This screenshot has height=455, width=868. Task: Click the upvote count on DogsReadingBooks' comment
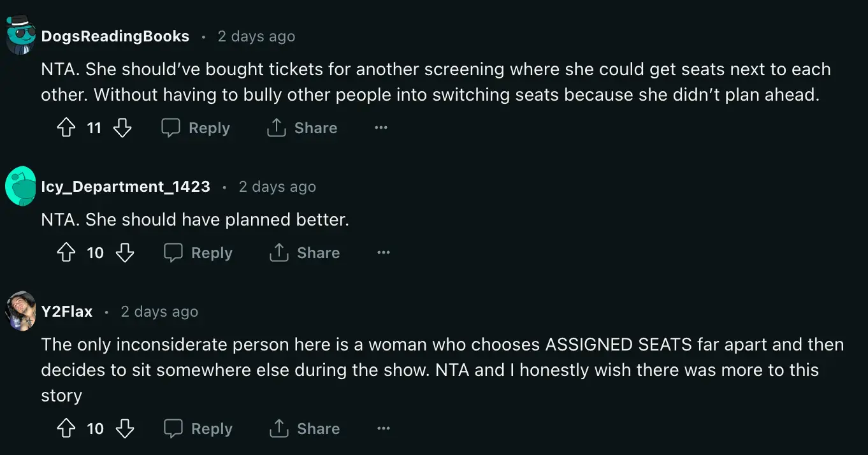coord(94,127)
